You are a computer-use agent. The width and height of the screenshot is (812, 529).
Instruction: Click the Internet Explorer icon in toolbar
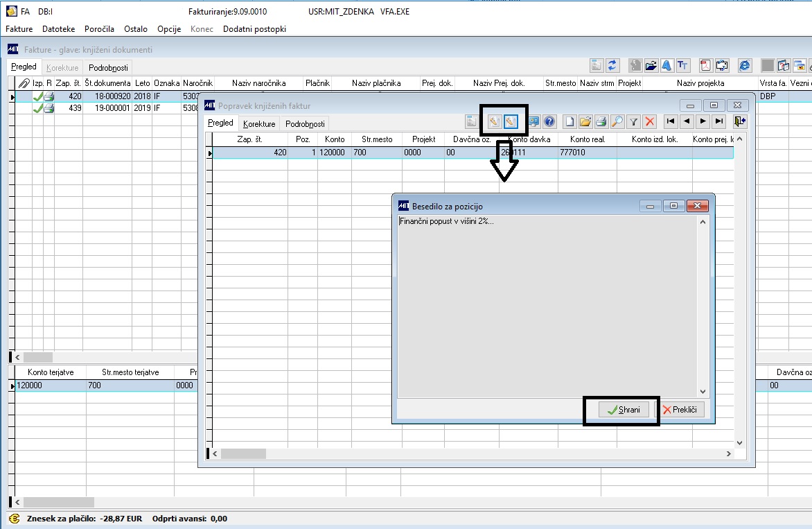coord(744,65)
